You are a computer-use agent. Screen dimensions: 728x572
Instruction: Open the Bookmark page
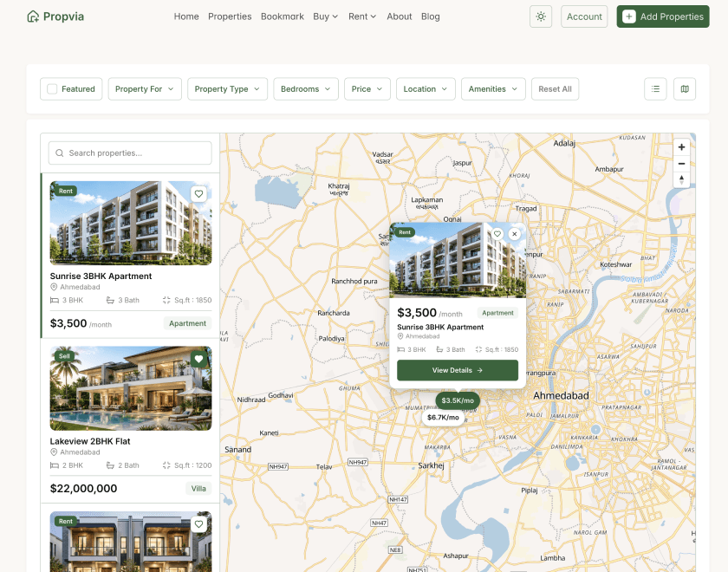point(283,16)
